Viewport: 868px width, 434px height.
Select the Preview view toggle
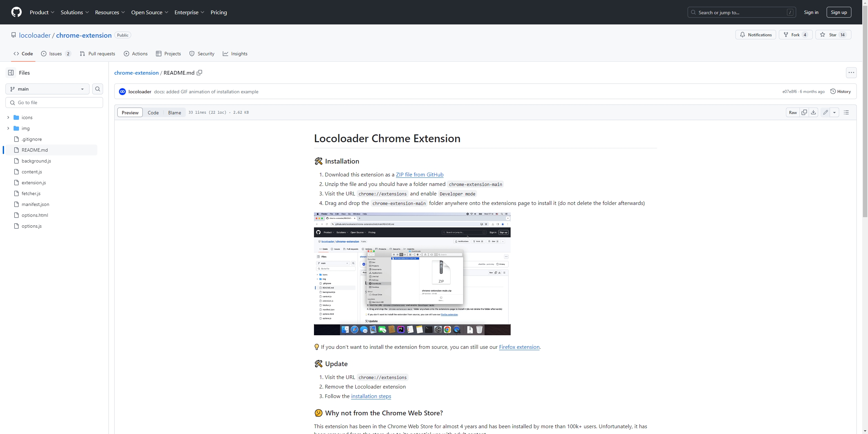(130, 113)
